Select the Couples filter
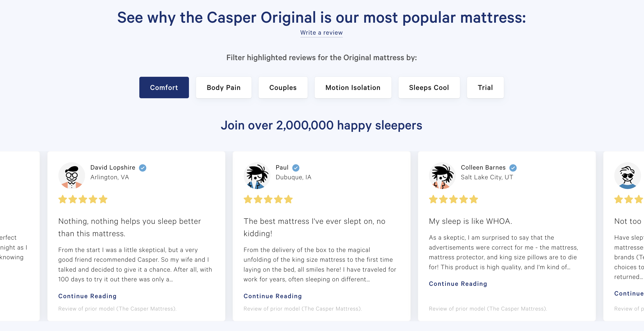644x331 pixels. (283, 88)
